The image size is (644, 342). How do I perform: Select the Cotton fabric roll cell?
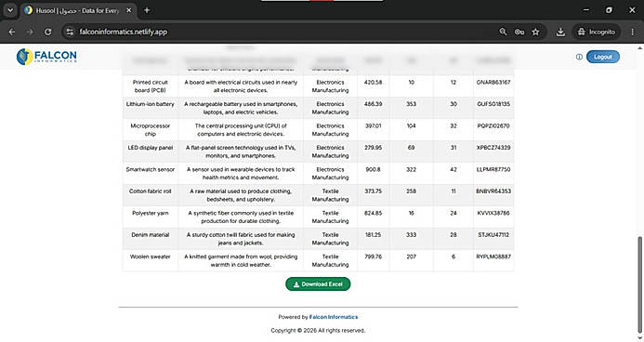151,194
